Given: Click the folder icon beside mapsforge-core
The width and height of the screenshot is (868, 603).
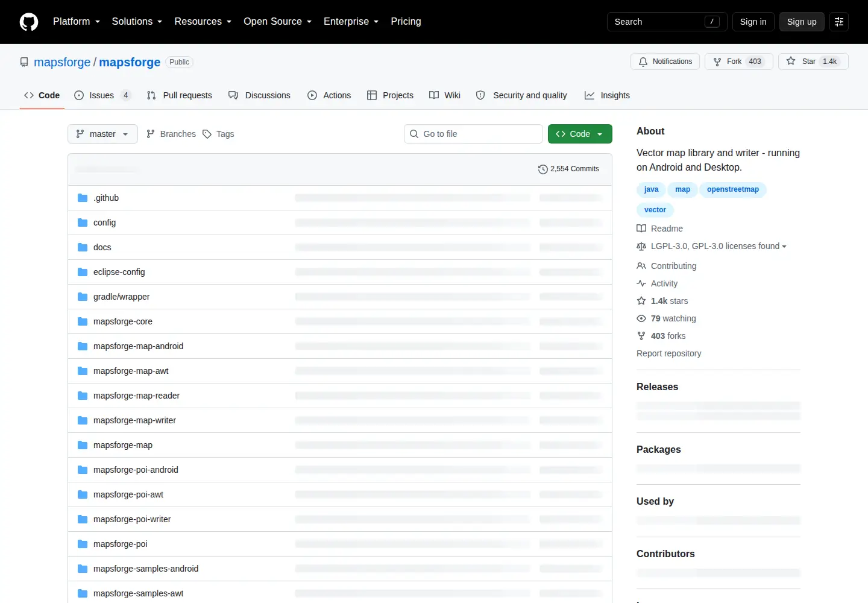Looking at the screenshot, I should pos(83,321).
